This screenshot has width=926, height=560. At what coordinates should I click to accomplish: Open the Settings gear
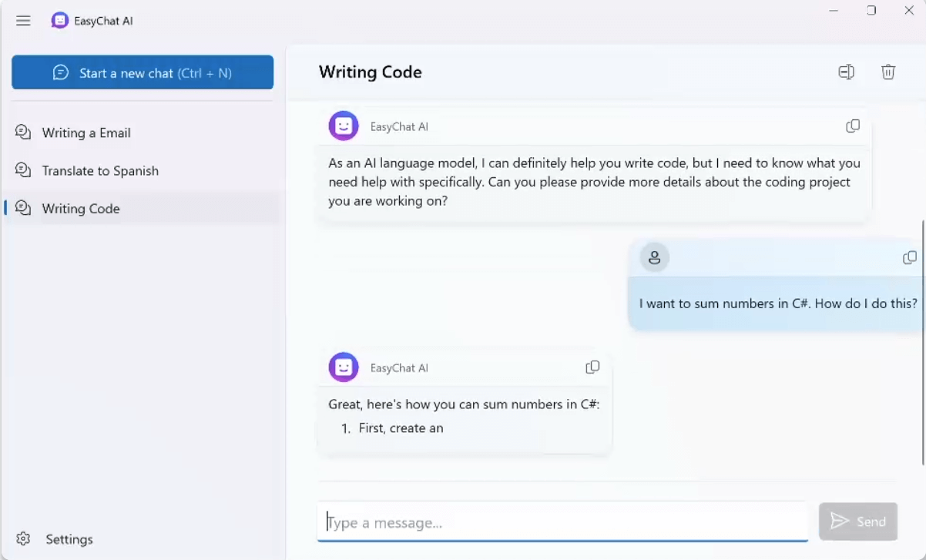click(23, 539)
